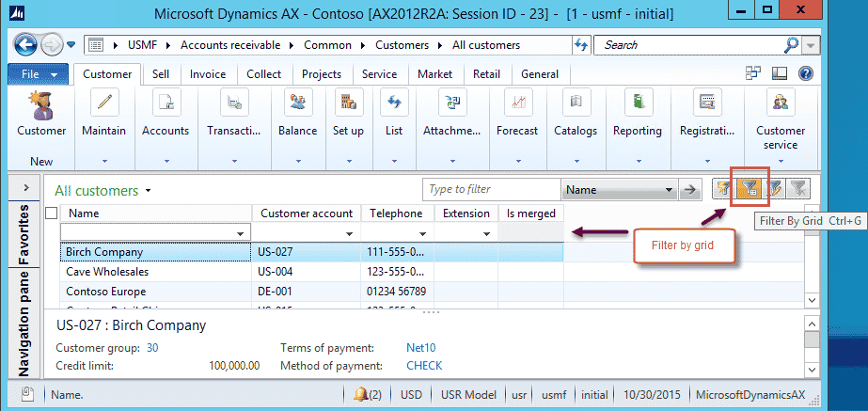Expand the Navigation pane chevron
Screen dimensions: 868x411
tap(25, 188)
